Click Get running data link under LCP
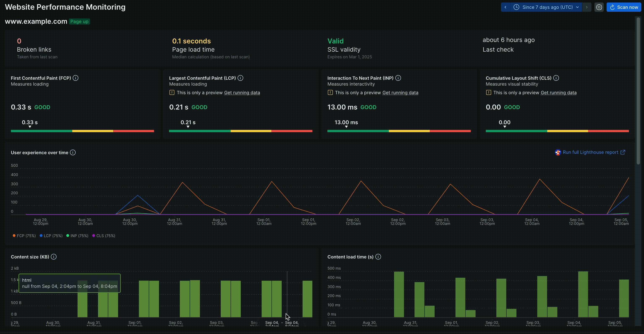Screen dimensions: 644x334 242,93
